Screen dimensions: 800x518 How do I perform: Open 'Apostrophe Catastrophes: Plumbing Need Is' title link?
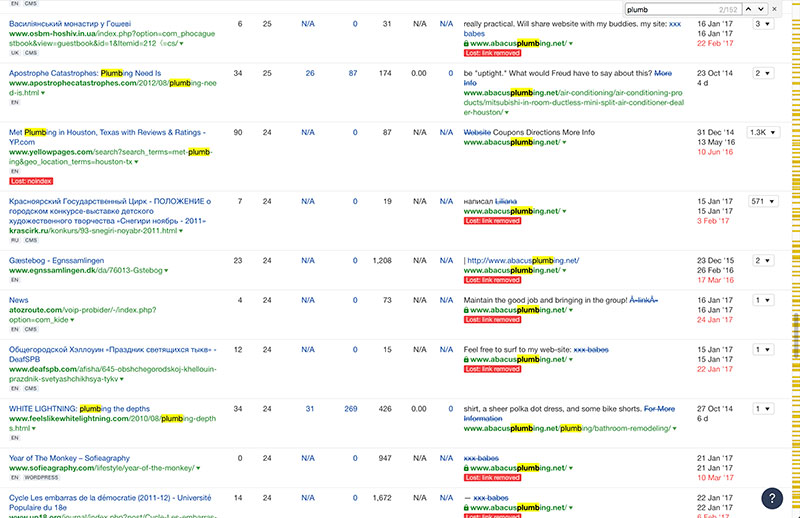click(85, 73)
